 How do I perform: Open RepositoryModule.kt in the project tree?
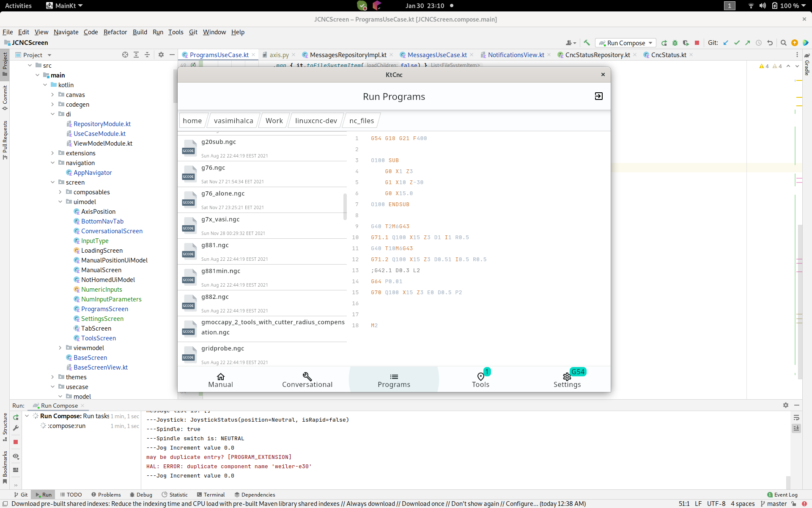point(102,124)
